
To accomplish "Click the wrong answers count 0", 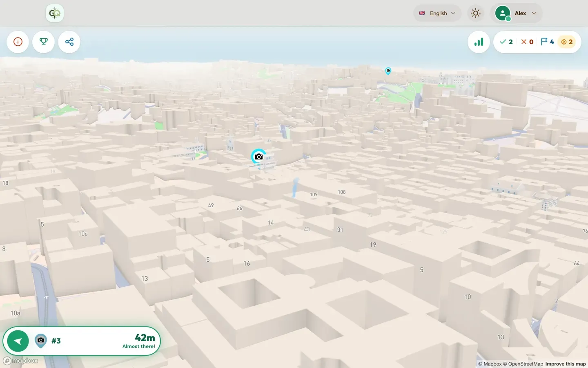I will coord(527,42).
